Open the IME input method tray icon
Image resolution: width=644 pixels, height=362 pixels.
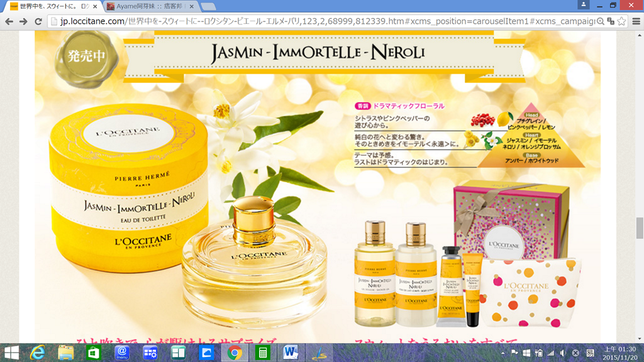pyautogui.click(x=590, y=353)
